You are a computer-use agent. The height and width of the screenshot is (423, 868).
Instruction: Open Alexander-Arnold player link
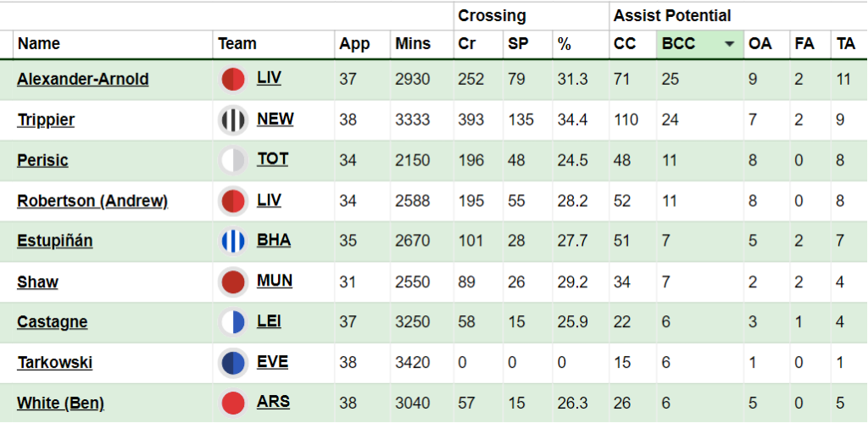(83, 79)
